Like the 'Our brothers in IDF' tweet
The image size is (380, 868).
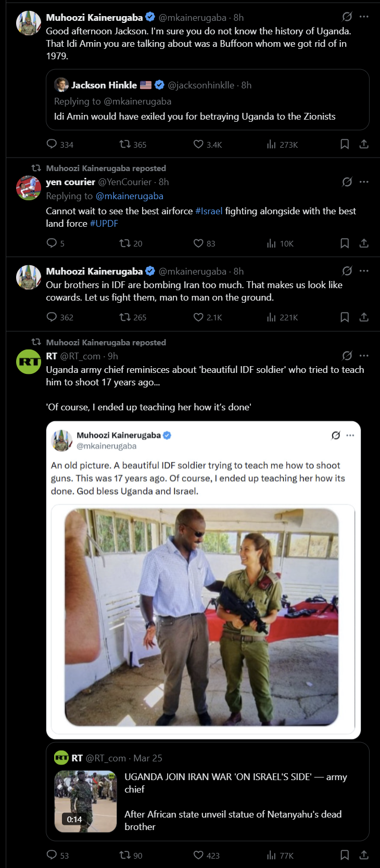tap(198, 317)
